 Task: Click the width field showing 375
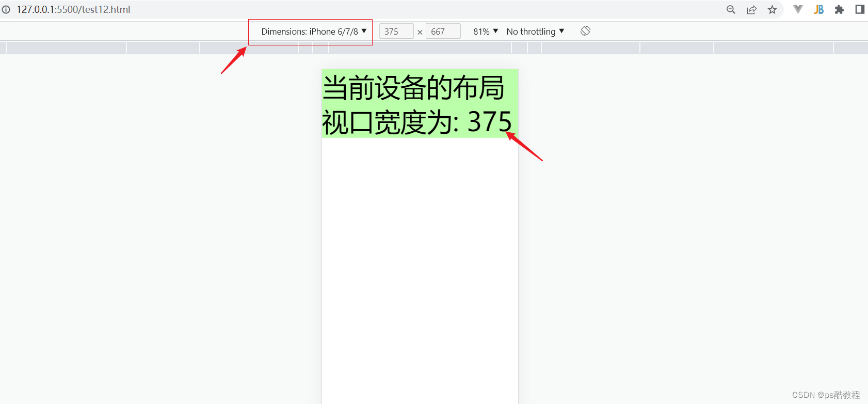396,32
